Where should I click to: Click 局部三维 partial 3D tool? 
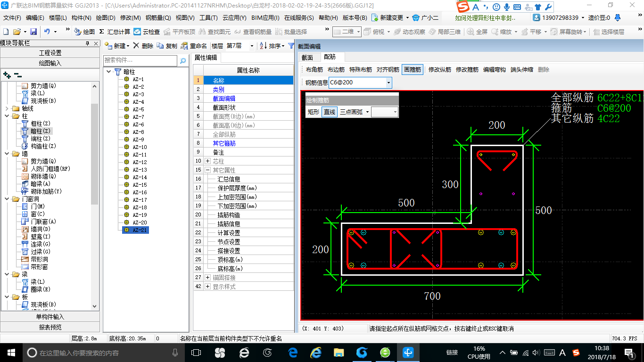[445, 32]
